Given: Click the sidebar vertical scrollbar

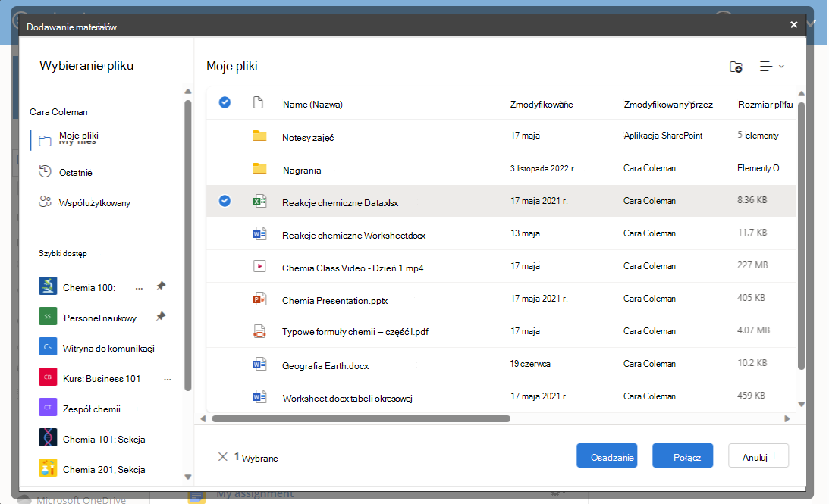Looking at the screenshot, I should [187, 246].
